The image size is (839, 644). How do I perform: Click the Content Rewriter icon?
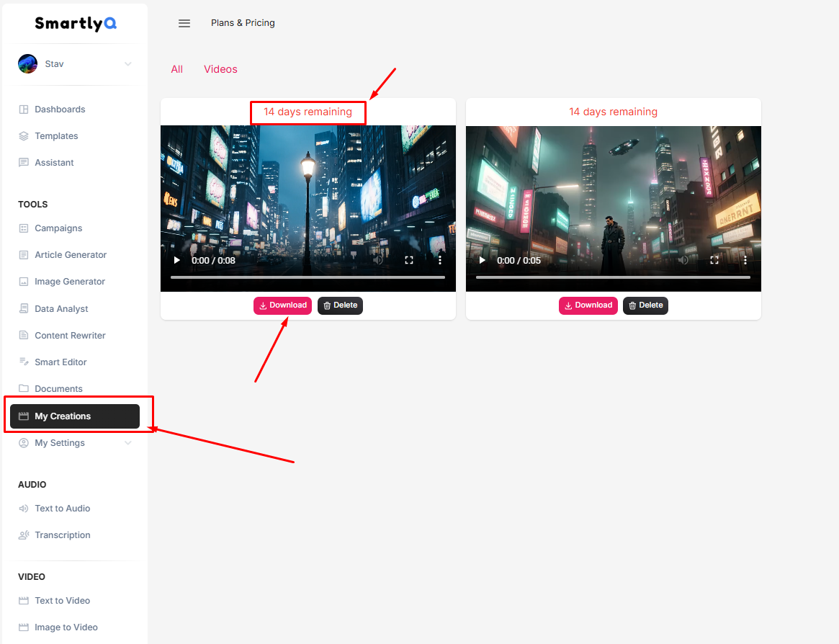coord(24,335)
